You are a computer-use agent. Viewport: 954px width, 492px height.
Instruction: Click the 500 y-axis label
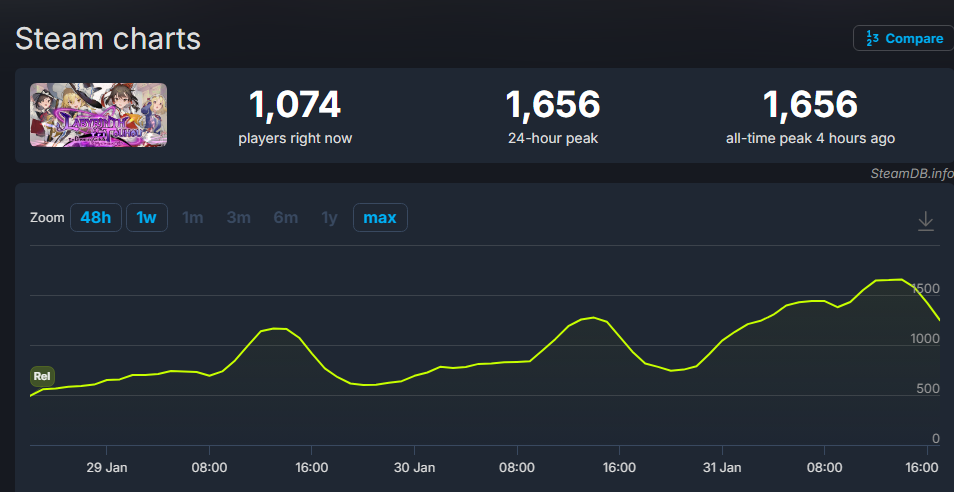click(928, 389)
